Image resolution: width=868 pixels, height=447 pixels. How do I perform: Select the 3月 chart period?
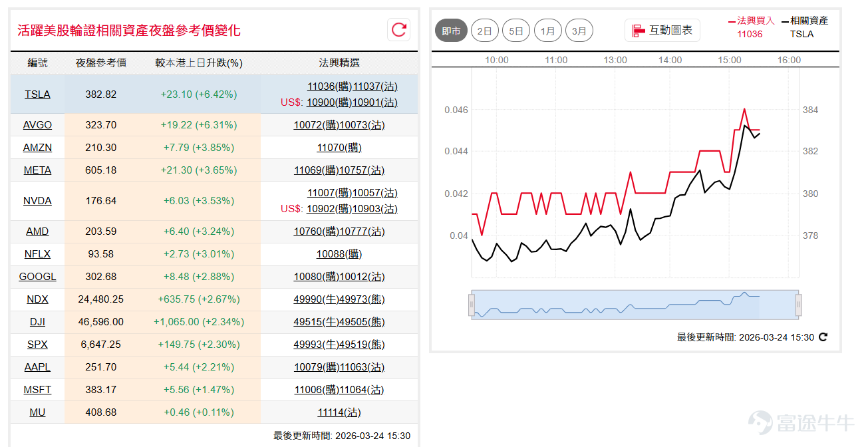(579, 31)
